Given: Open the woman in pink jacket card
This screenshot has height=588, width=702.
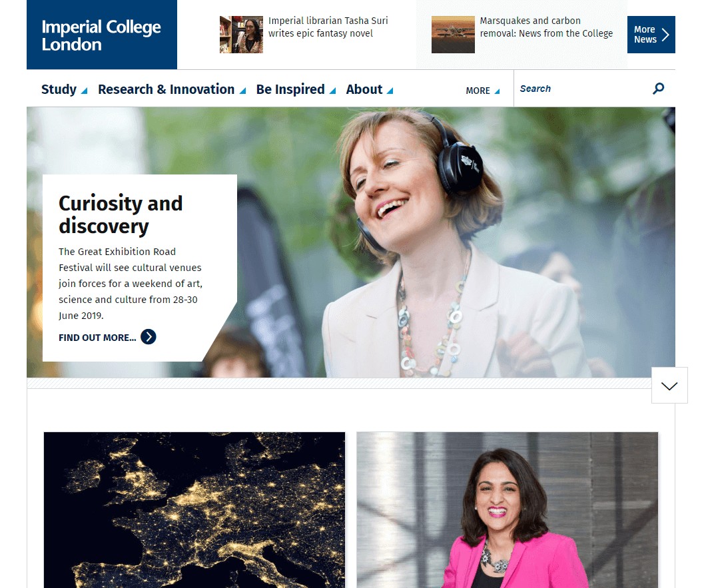Looking at the screenshot, I should 508,509.
